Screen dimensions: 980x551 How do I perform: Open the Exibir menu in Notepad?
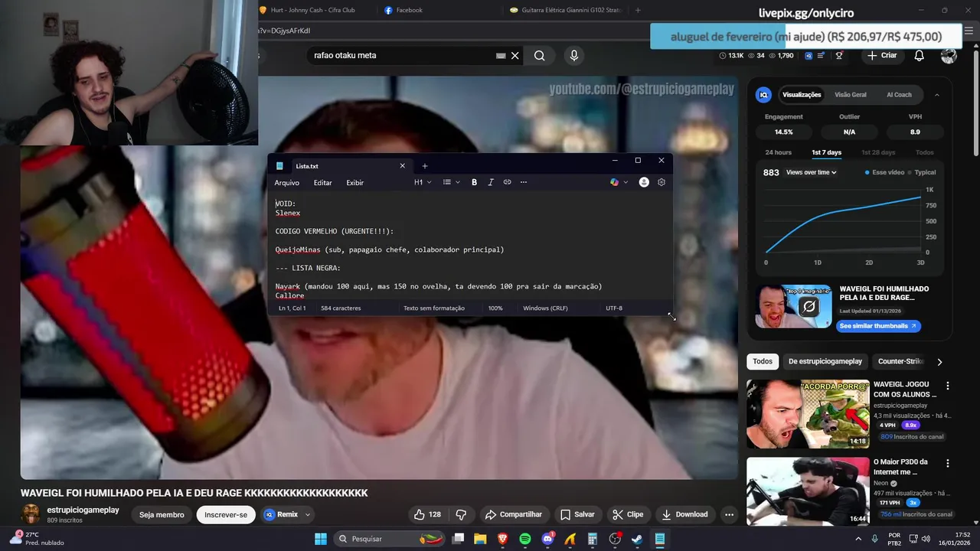point(355,183)
